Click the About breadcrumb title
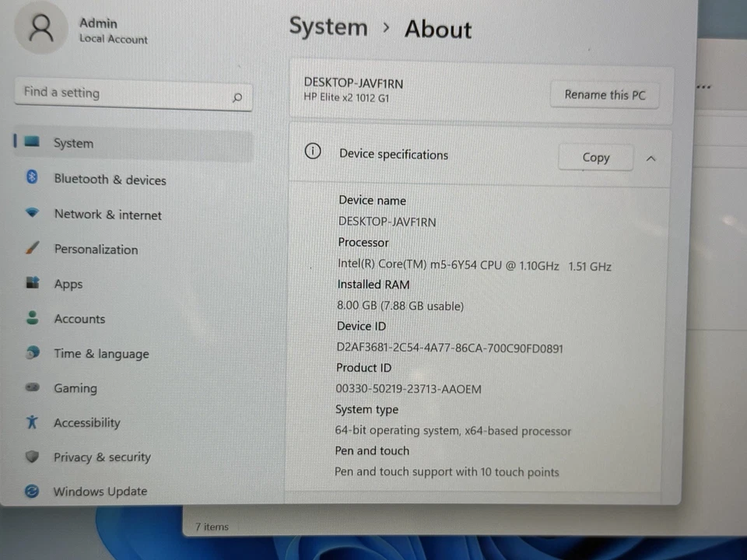 click(438, 29)
